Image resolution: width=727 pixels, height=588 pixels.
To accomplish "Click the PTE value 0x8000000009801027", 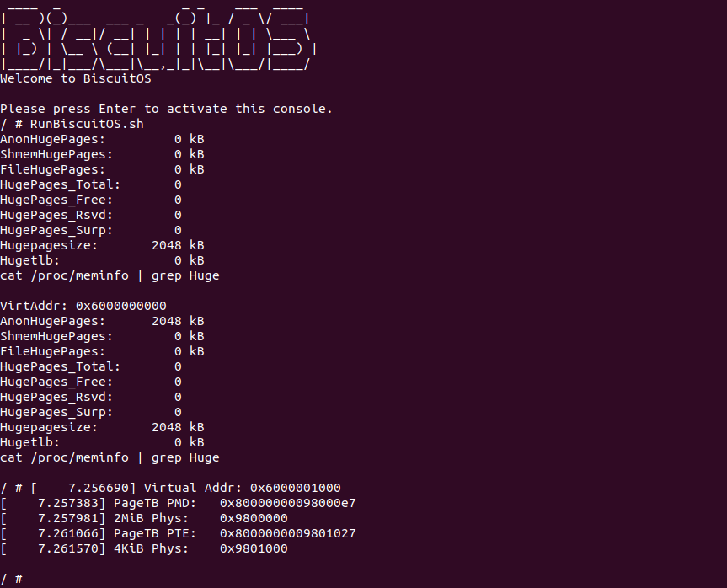I will [287, 533].
